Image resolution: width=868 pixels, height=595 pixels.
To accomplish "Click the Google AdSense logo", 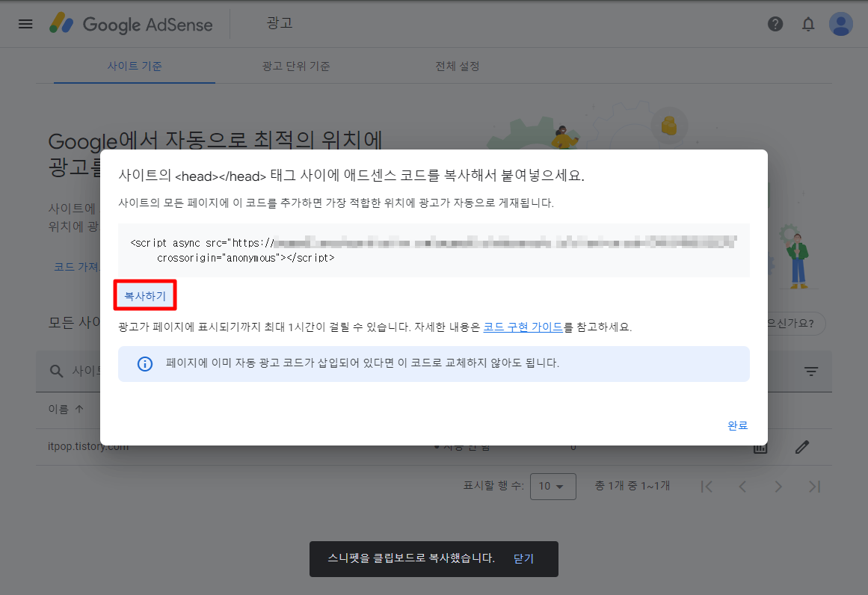I will pos(131,25).
